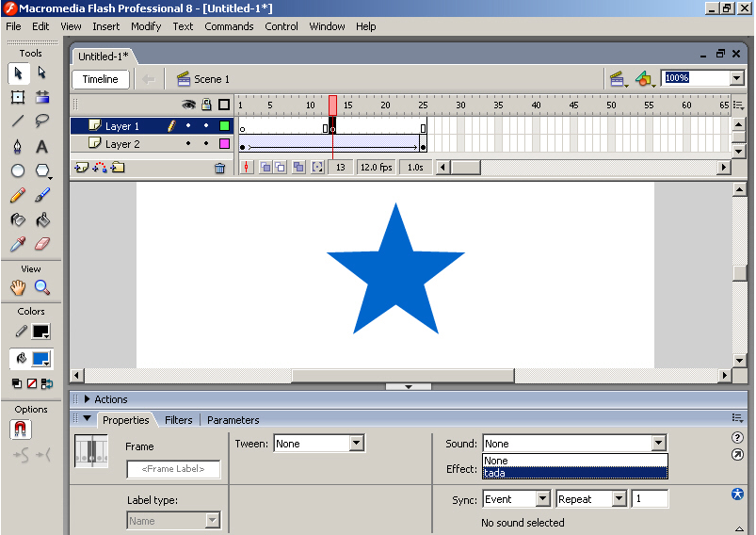Toggle lock for all layers padlock icon
This screenshot has height=535, width=756.
pyautogui.click(x=206, y=105)
